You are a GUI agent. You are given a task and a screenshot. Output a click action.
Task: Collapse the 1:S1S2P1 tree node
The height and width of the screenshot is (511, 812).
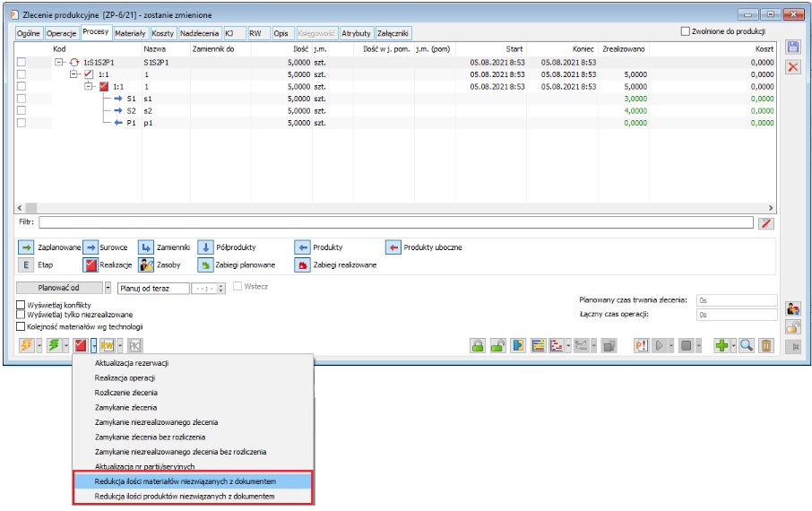coord(59,63)
